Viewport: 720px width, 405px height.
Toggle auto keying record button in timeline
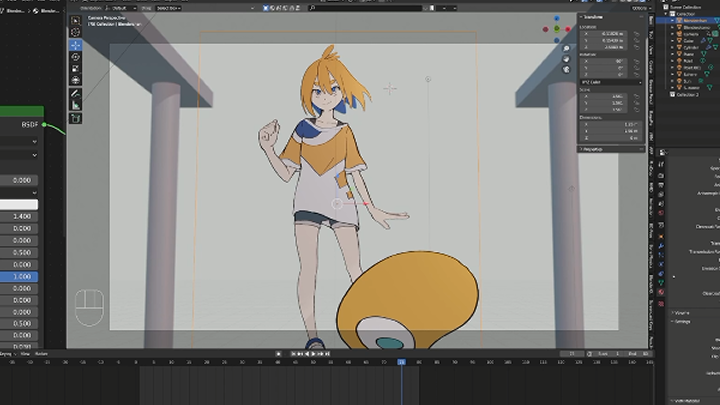coord(278,354)
